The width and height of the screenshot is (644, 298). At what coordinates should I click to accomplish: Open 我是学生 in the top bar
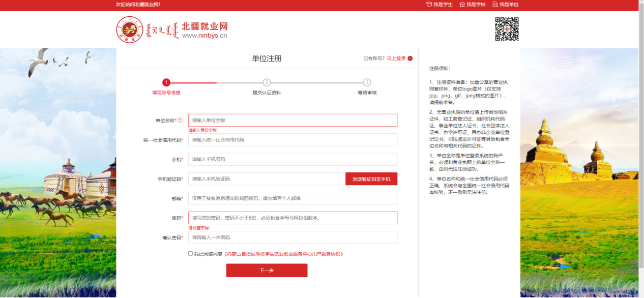(x=439, y=5)
